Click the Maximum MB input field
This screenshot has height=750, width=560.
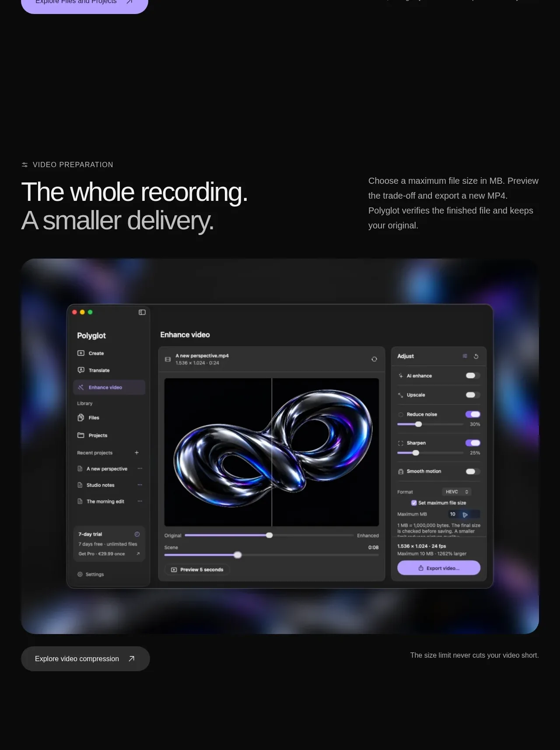[x=464, y=514]
